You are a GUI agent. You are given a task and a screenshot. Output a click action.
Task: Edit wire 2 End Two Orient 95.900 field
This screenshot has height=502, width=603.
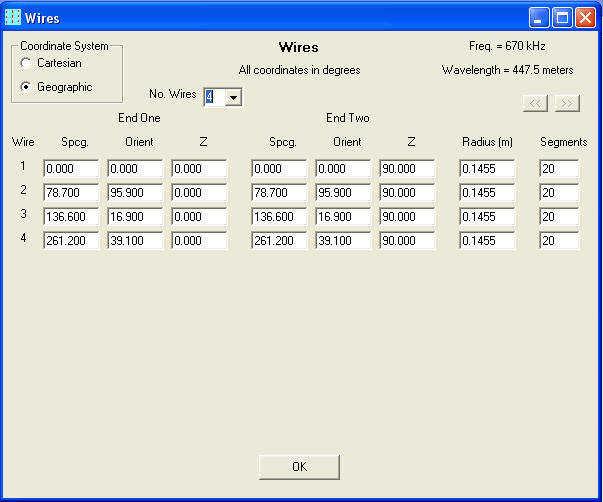[343, 192]
